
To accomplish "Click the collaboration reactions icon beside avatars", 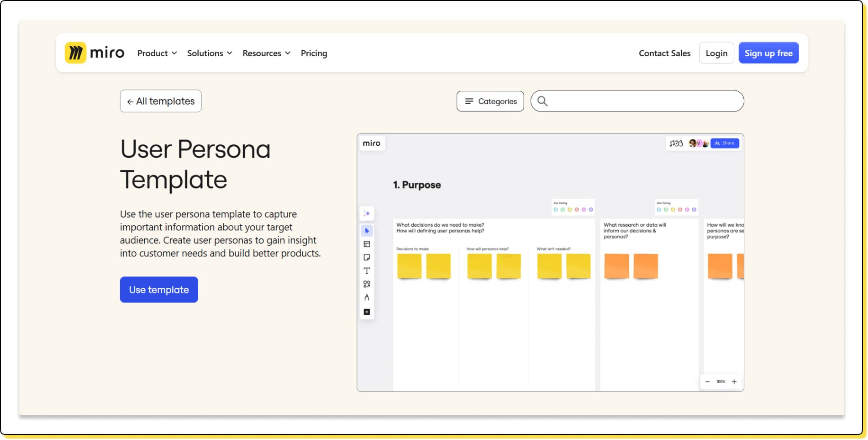I will pos(676,143).
